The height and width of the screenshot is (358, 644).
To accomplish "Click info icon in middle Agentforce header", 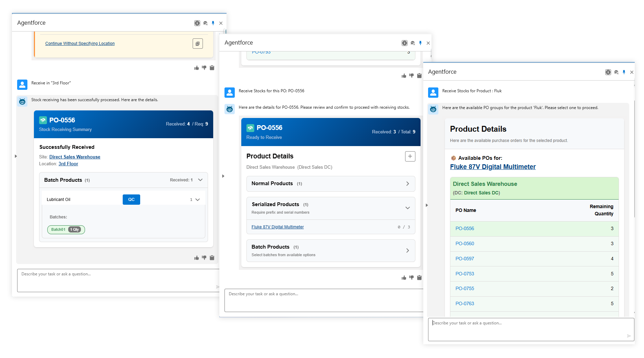I will (404, 43).
